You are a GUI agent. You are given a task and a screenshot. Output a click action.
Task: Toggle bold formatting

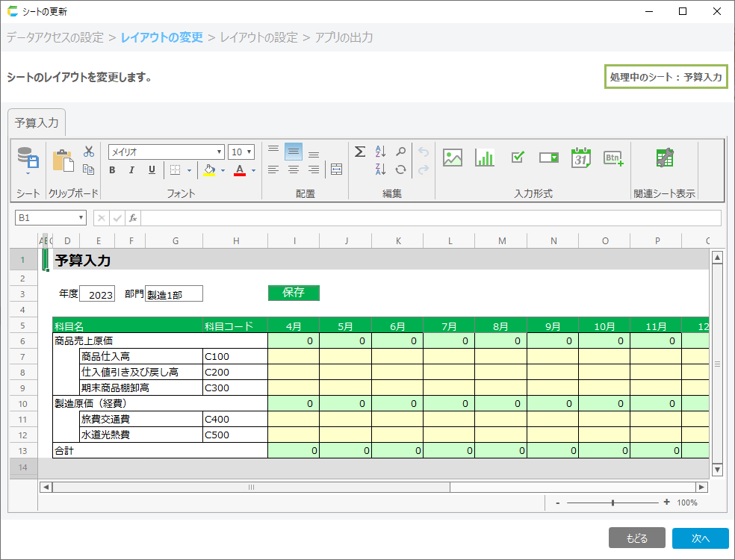112,170
